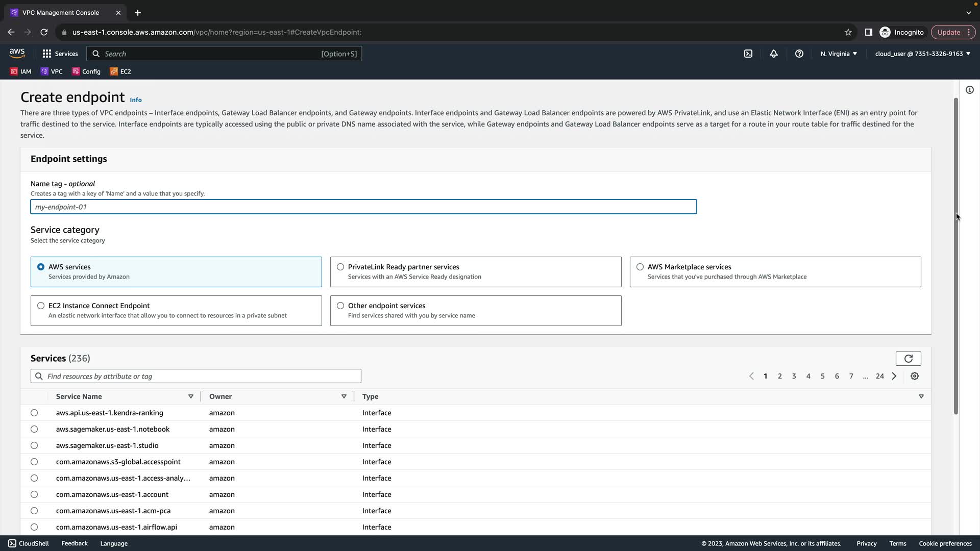Open the cloud_user account dropdown
The height and width of the screenshot is (551, 980).
[x=922, y=54]
